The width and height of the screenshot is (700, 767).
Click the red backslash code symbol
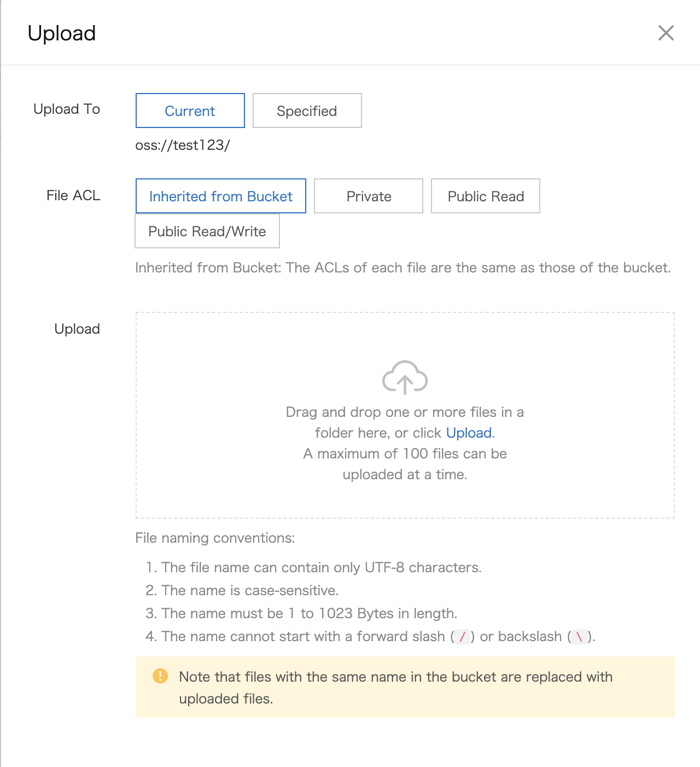click(x=579, y=637)
